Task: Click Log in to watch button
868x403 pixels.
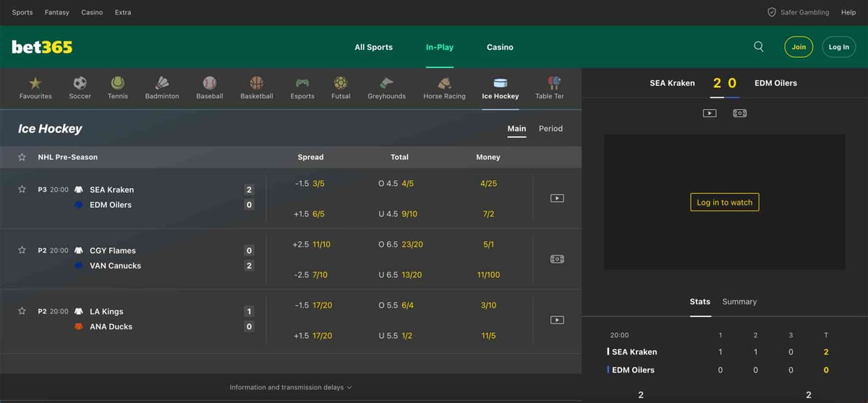Action: pos(725,203)
